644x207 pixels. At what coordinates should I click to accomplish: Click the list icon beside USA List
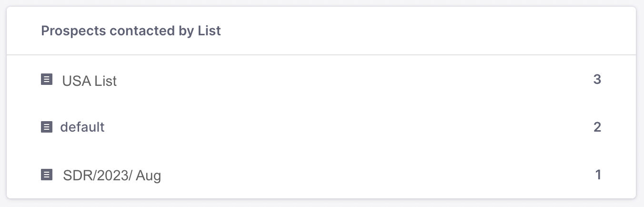click(x=46, y=79)
